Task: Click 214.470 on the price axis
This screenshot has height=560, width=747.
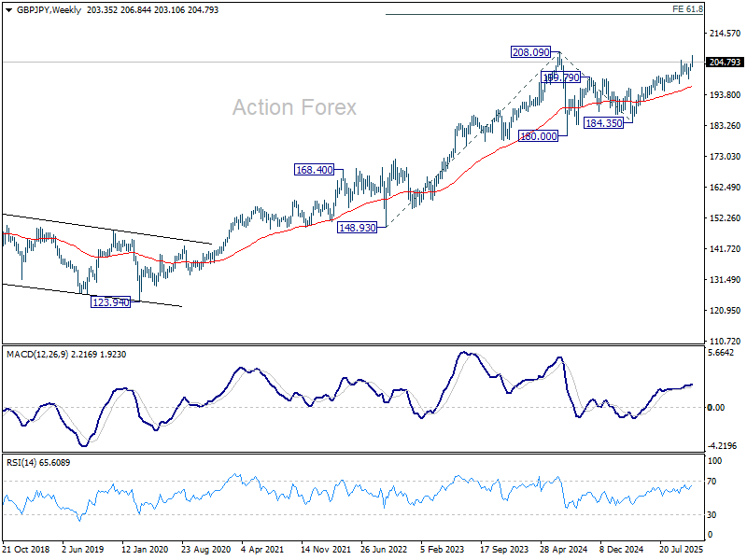Action: pos(725,34)
